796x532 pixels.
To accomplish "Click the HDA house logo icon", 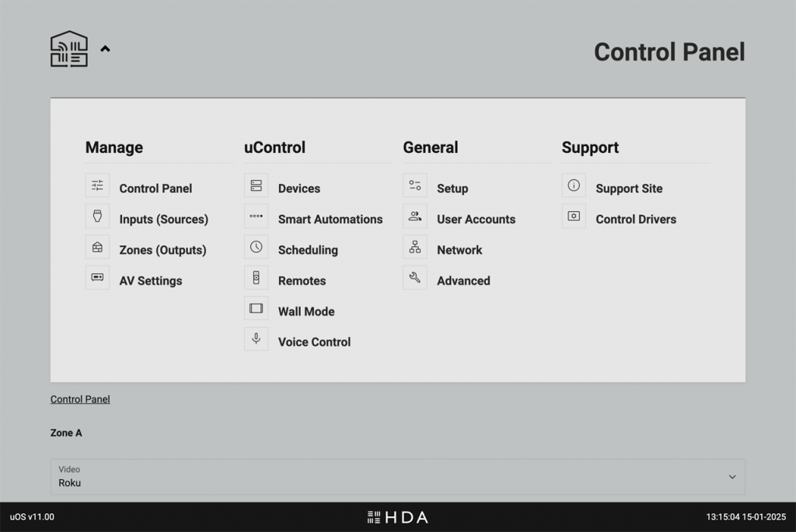I will coord(69,49).
